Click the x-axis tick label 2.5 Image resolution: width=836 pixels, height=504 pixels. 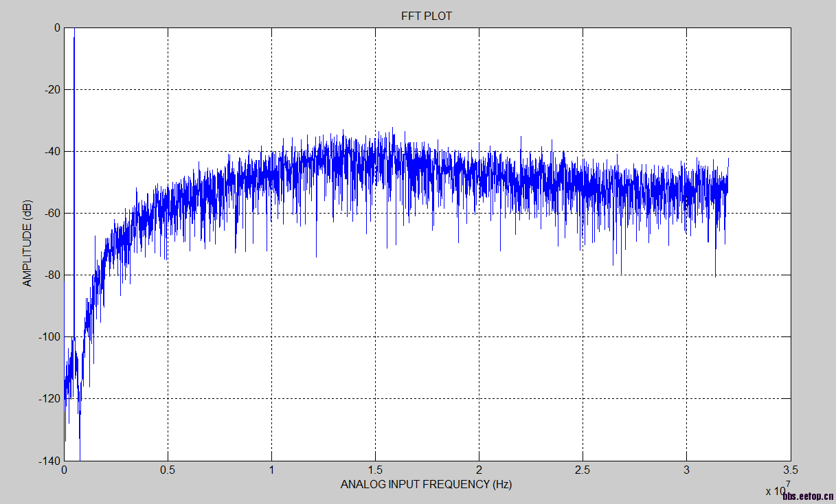[x=583, y=470]
